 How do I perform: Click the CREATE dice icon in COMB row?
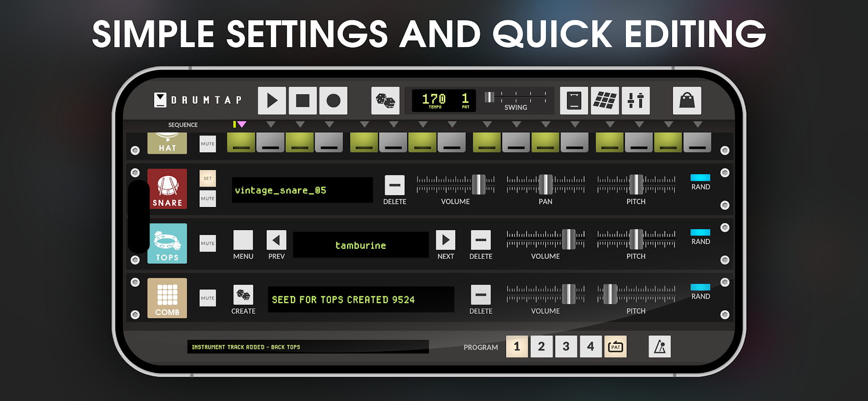243,295
